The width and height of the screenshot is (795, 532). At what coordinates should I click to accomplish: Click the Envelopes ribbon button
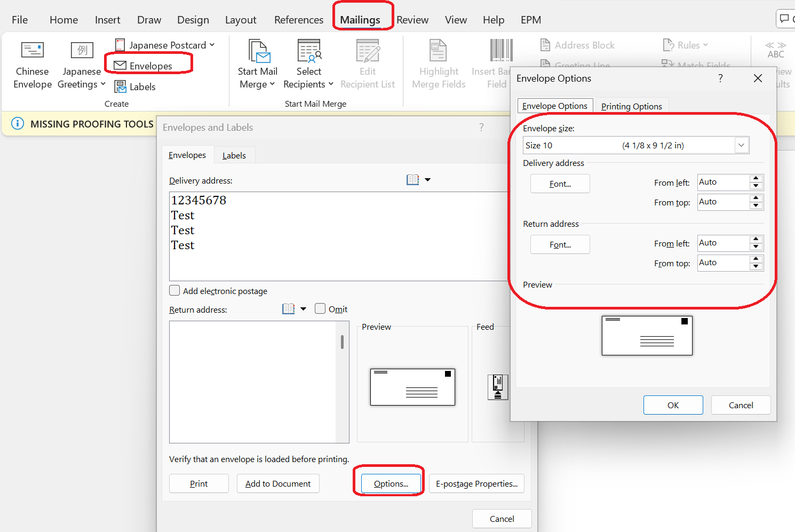144,66
